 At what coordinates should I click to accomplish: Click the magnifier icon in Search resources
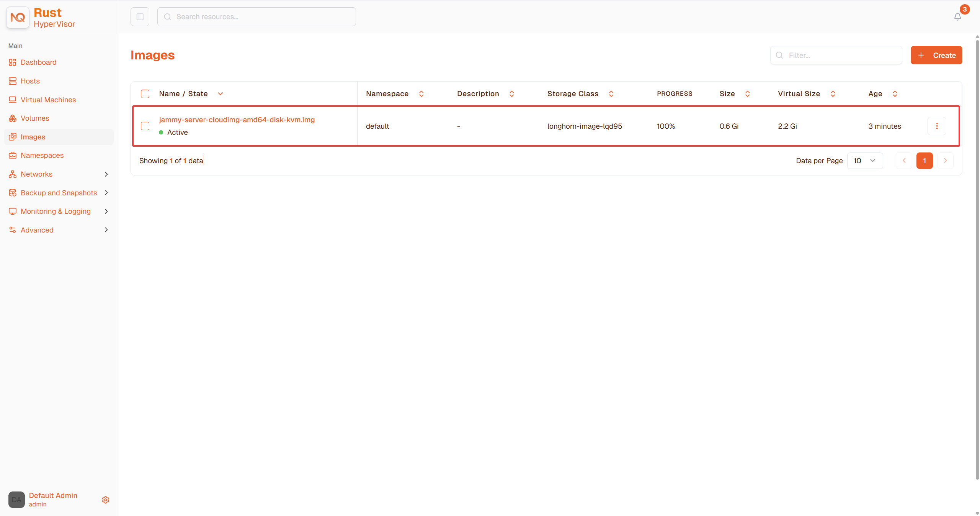167,17
